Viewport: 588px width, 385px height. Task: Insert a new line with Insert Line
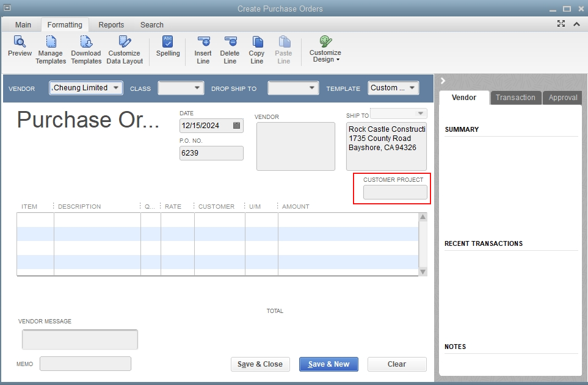[x=203, y=49]
